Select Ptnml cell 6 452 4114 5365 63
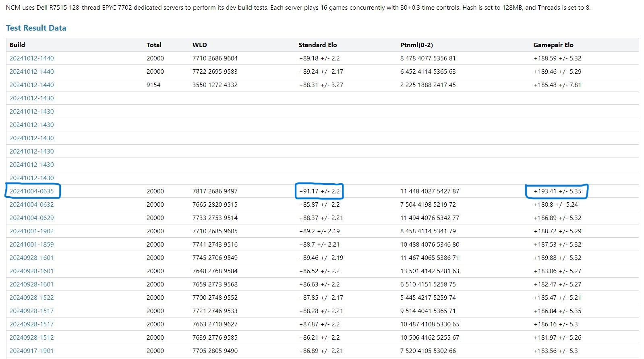This screenshot has height=359, width=644. (428, 71)
